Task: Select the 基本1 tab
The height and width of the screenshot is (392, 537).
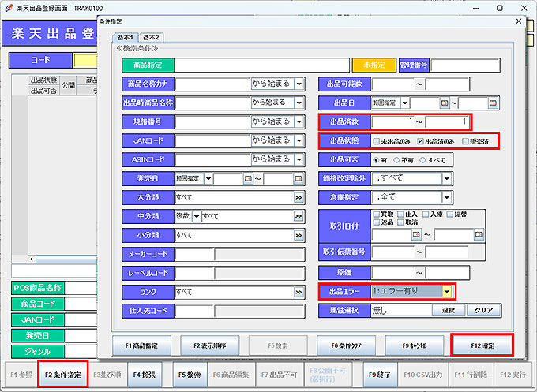Action: (126, 38)
